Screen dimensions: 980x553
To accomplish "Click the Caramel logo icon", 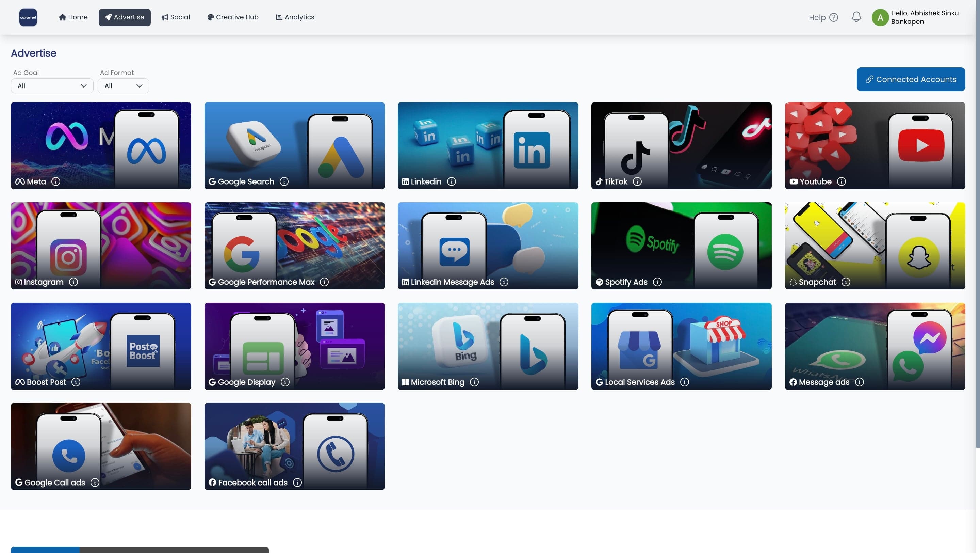I will [x=28, y=17].
